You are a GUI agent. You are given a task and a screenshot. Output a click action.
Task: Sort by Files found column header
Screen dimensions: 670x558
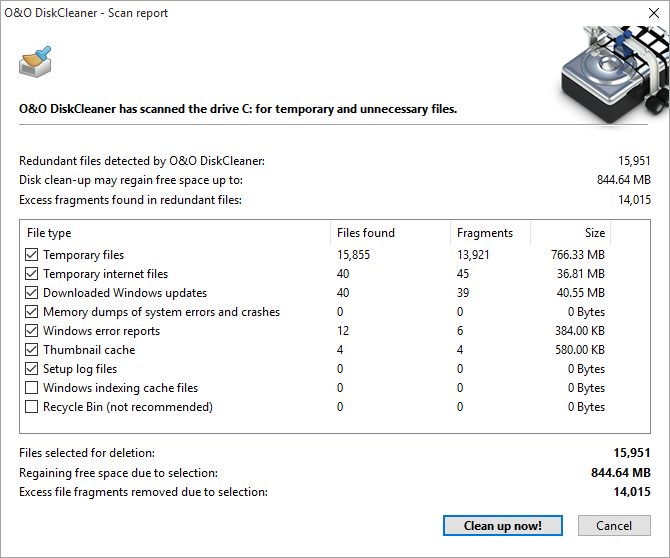[x=391, y=233]
